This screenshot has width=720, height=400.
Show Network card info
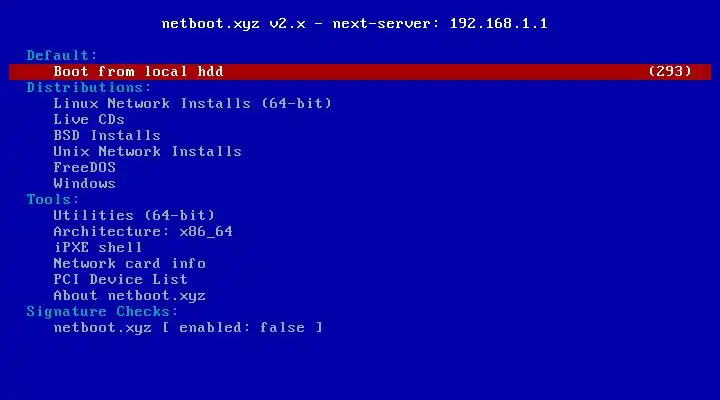tap(129, 264)
